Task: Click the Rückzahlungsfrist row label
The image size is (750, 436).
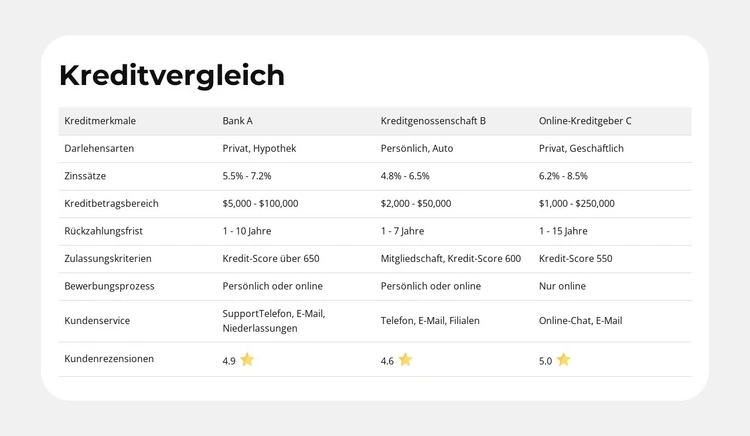Action: pyautogui.click(x=104, y=231)
